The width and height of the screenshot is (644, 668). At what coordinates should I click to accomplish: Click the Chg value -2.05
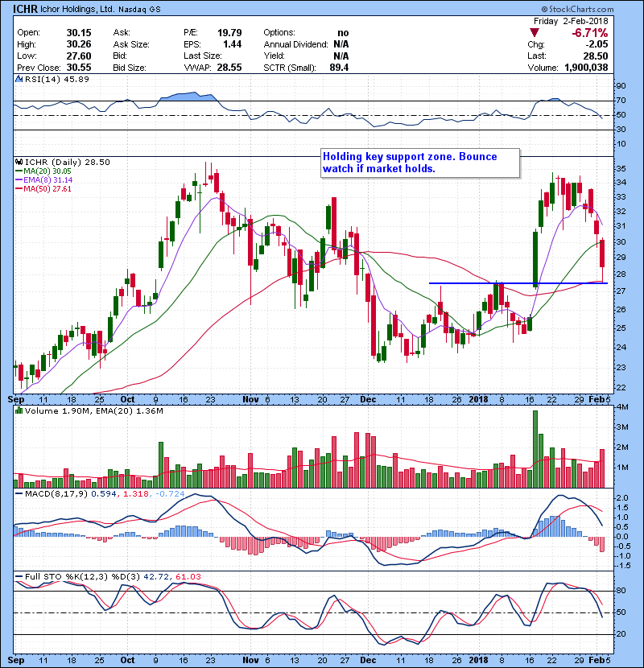pyautogui.click(x=597, y=44)
